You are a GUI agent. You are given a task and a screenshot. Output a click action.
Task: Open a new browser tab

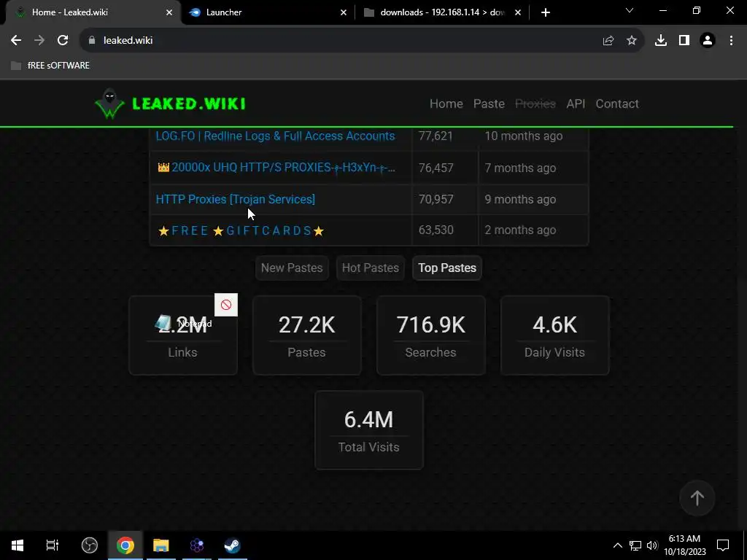point(546,12)
